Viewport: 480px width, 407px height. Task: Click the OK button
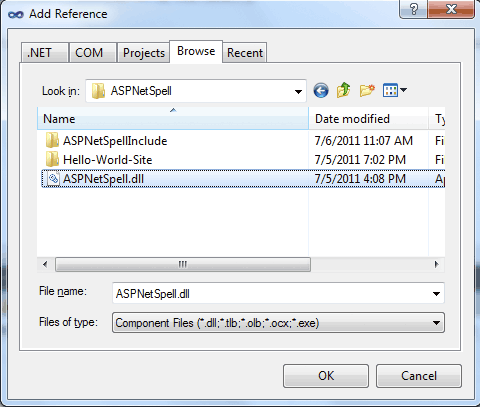click(x=326, y=376)
